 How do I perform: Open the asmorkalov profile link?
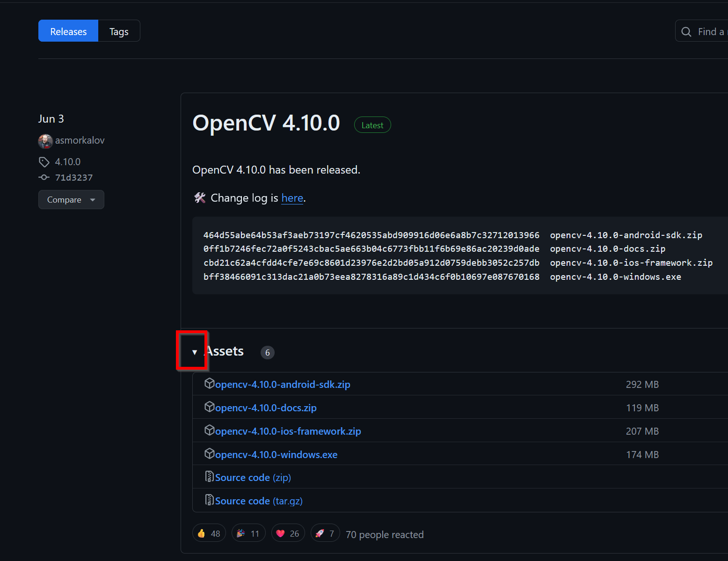pos(80,140)
